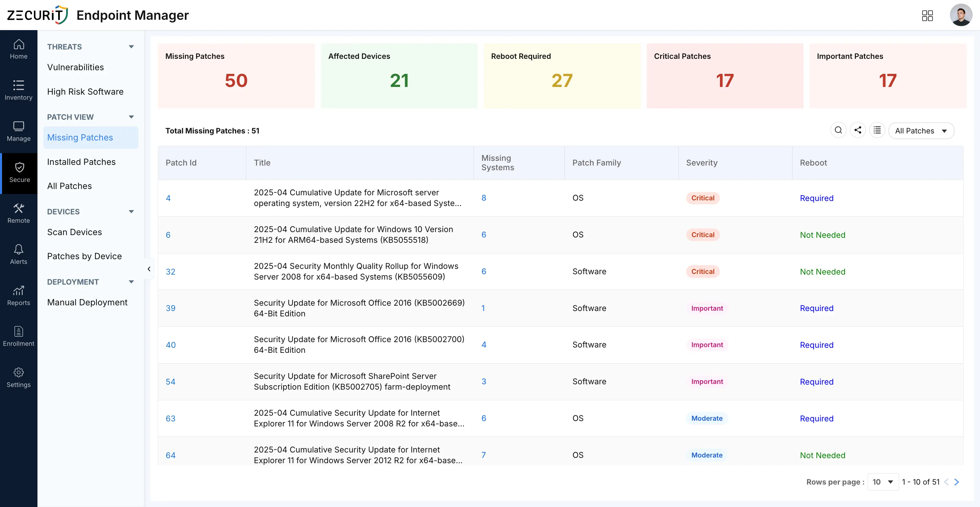Click Required reboot status for patch 4
Image resolution: width=980 pixels, height=507 pixels.
click(817, 198)
